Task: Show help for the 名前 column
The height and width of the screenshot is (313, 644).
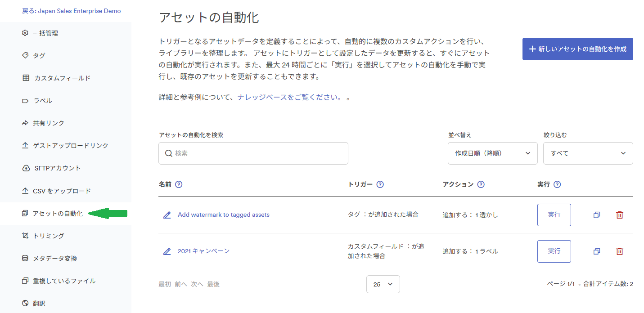Action: (179, 184)
